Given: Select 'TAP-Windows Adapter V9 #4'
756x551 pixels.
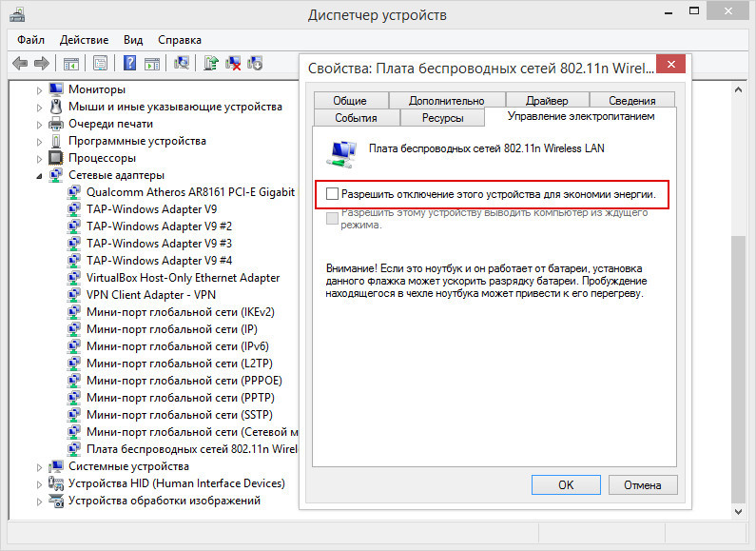Looking at the screenshot, I should pos(159,261).
